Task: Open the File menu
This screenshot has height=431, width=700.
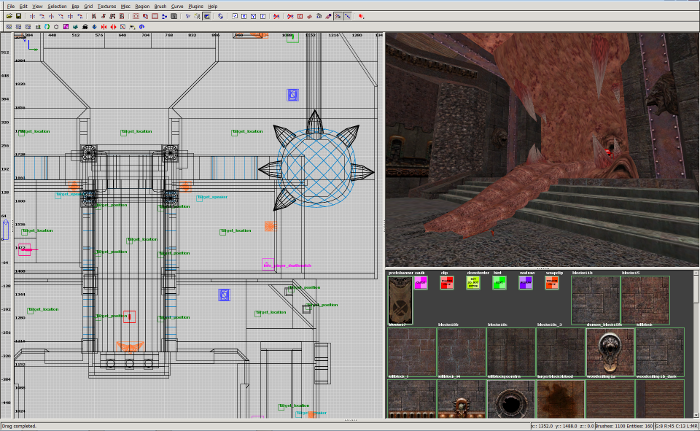Action: click(11, 6)
